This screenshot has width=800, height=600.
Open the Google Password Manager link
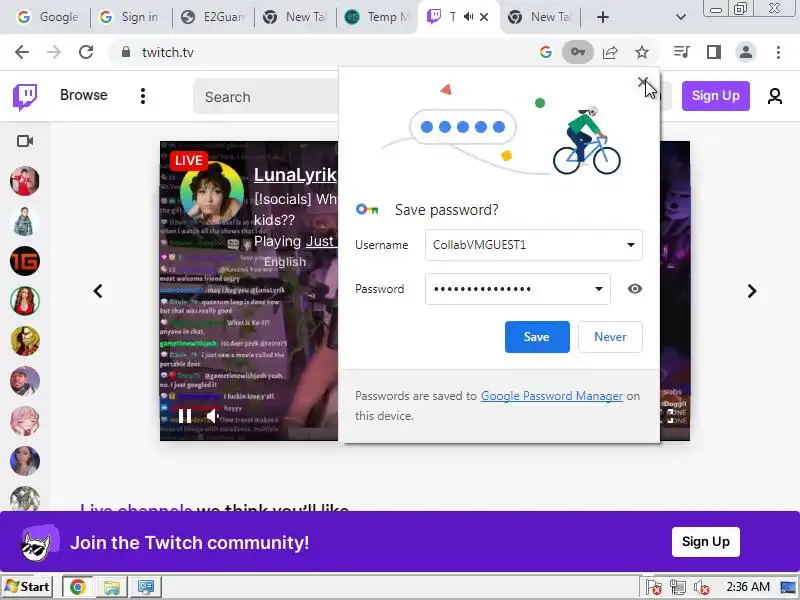click(552, 396)
